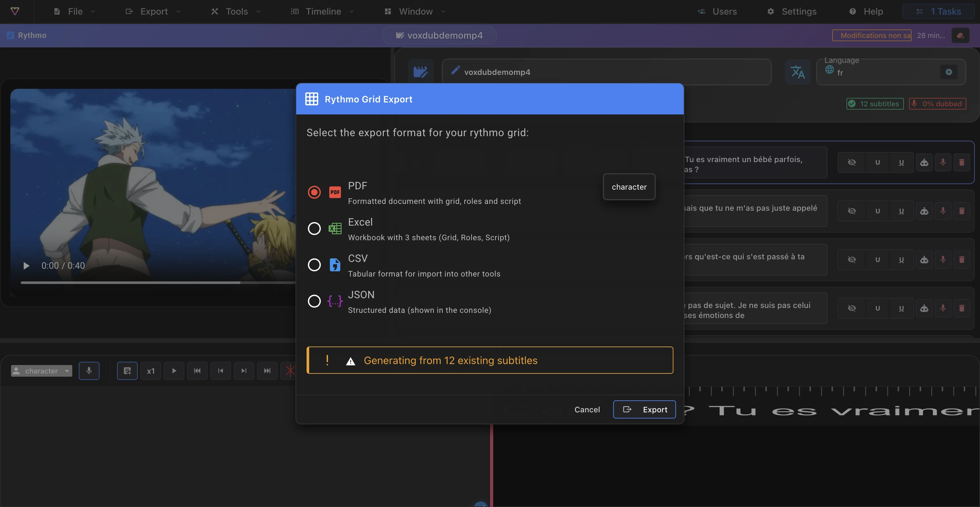980x507 pixels.
Task: Click the robot icon in the 'qu'est-ce qui s'est passé' row
Action: coord(924,260)
